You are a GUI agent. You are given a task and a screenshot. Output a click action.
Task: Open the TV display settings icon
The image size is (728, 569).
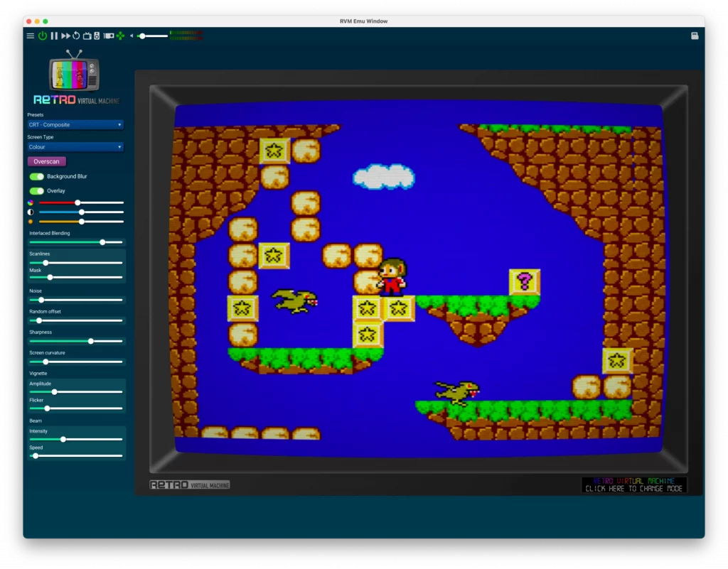87,36
